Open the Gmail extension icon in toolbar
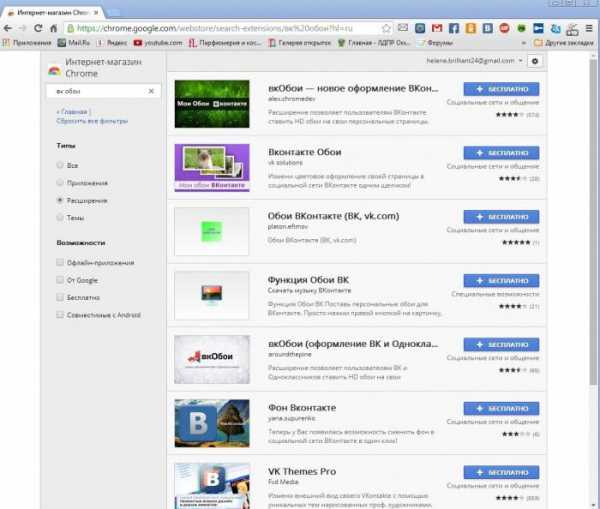 click(437, 28)
